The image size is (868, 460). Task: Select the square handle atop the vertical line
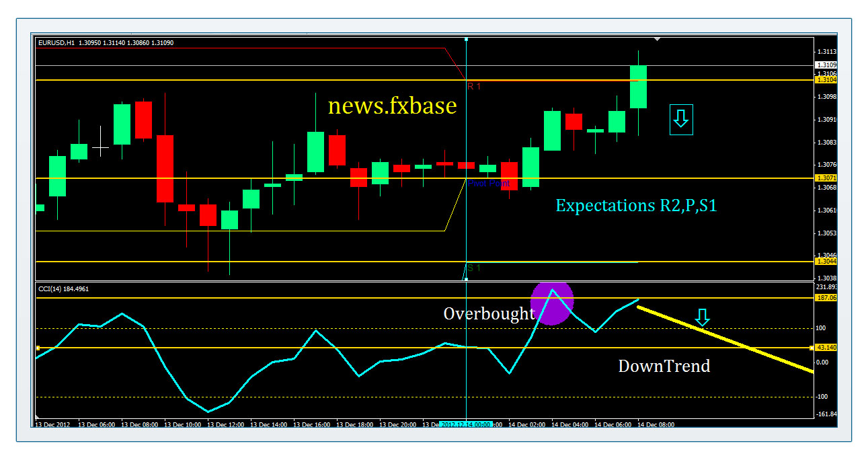[x=466, y=39]
